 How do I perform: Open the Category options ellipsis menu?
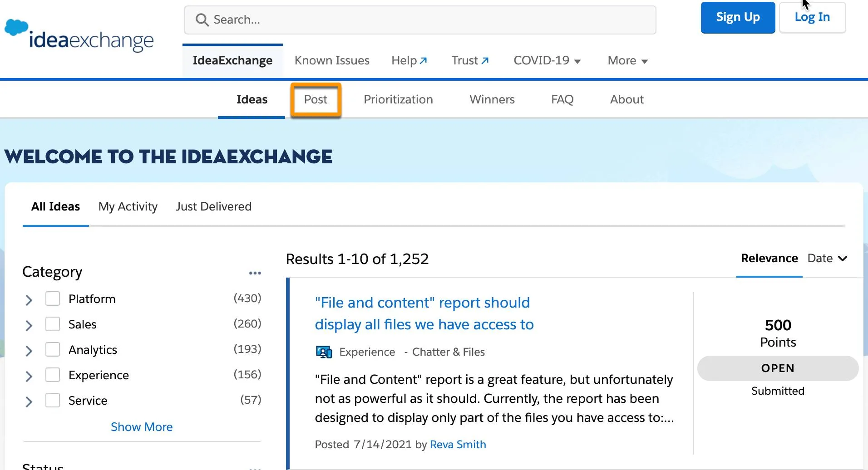coord(255,273)
